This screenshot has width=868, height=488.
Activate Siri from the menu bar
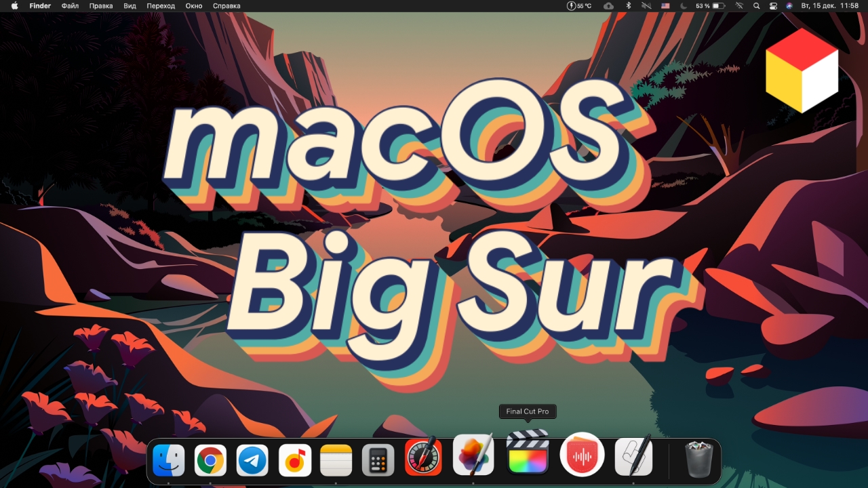pyautogui.click(x=789, y=5)
